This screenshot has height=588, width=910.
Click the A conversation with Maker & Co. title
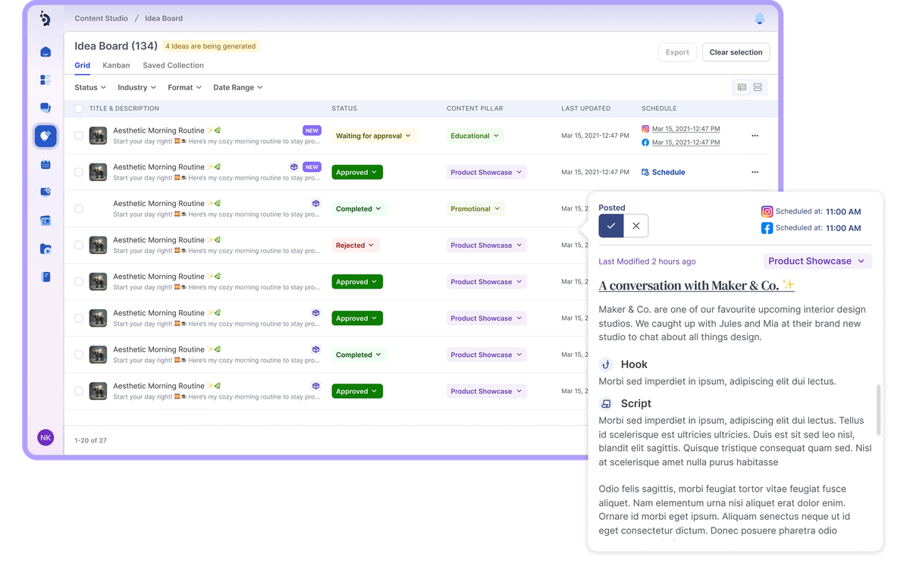point(697,286)
